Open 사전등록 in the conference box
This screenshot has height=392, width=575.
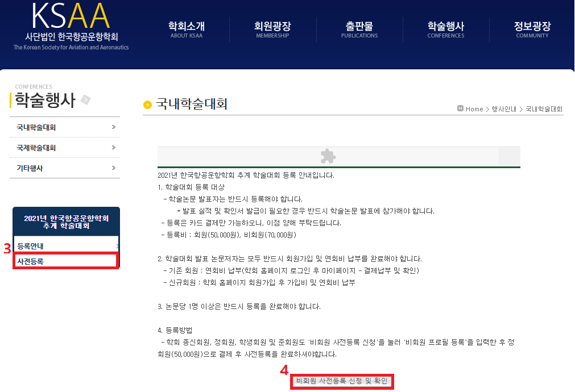[65, 261]
